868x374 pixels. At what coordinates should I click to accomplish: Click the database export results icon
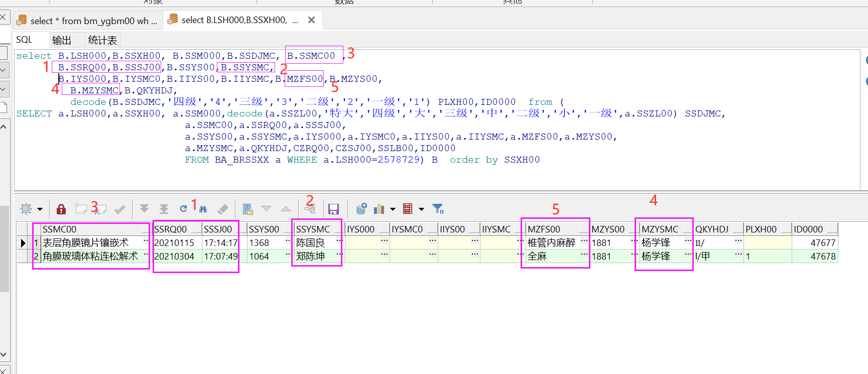361,209
